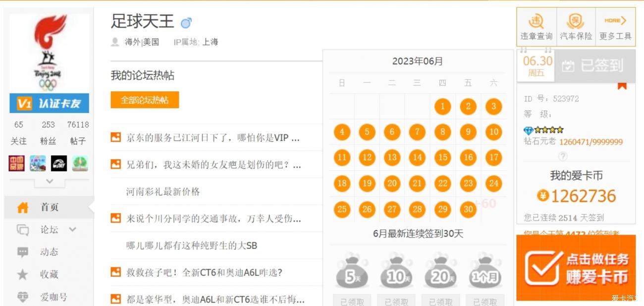Expand the 论坛 sidebar submenu arrow
Screen dimensions: 644x306
(73, 230)
